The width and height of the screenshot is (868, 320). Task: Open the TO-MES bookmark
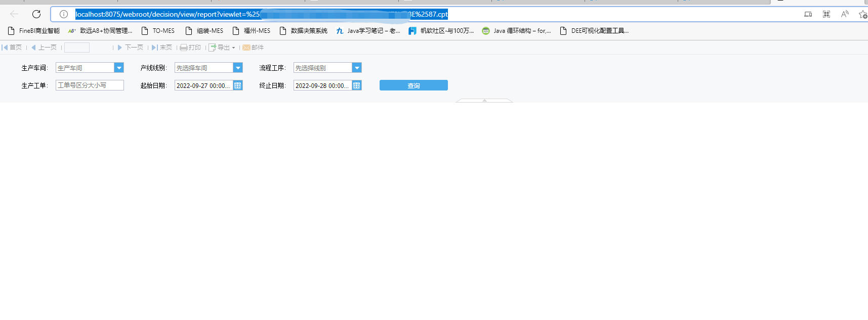[158, 31]
